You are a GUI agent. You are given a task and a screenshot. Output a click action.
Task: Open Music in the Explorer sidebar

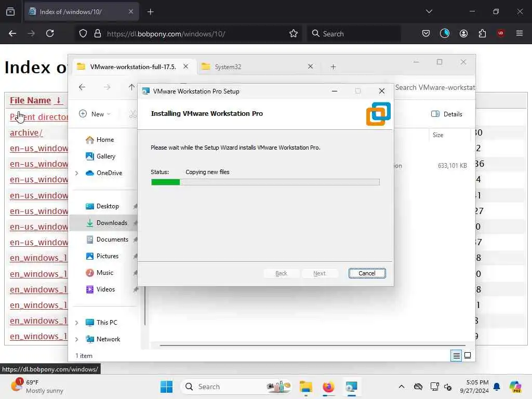99,273
